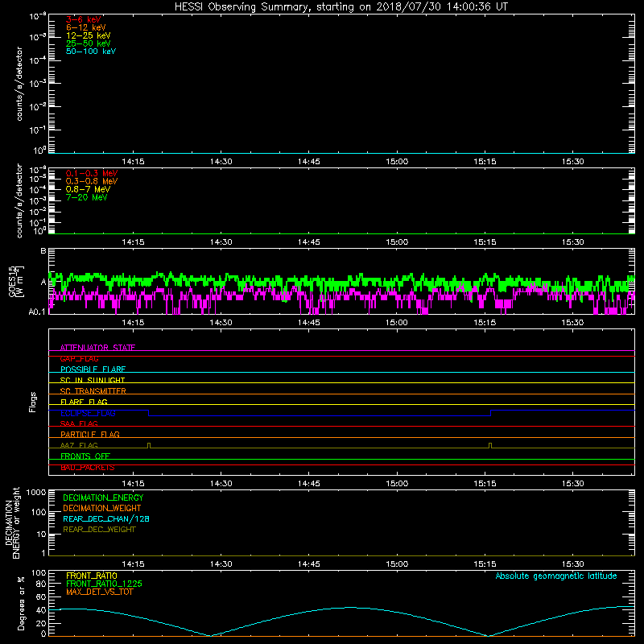Screen dimensions: 644x644
Task: Click the 7-20 MeV legend label
Action: [86, 197]
